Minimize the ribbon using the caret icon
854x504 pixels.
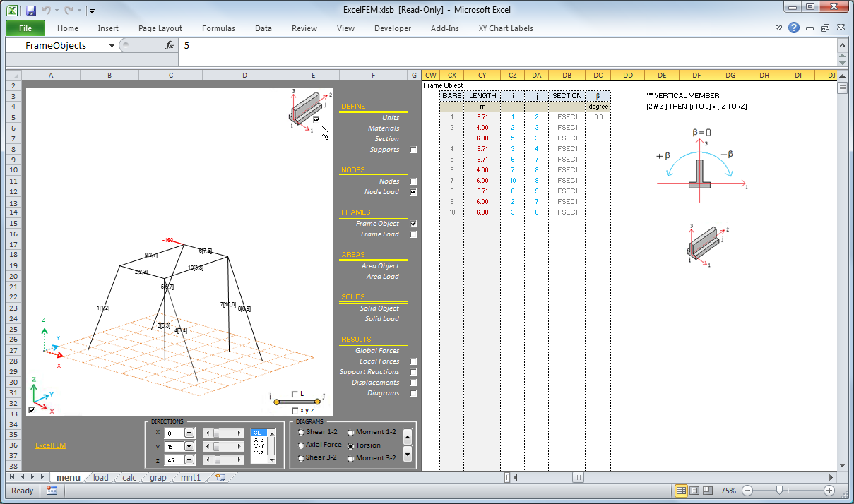[x=779, y=28]
